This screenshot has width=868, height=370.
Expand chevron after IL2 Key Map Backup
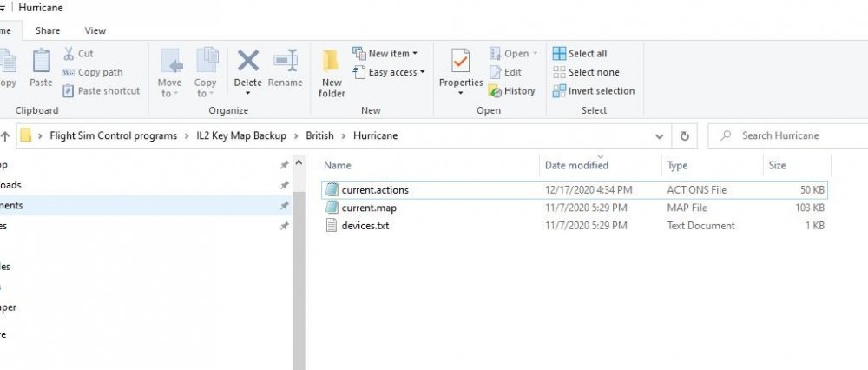pos(296,135)
